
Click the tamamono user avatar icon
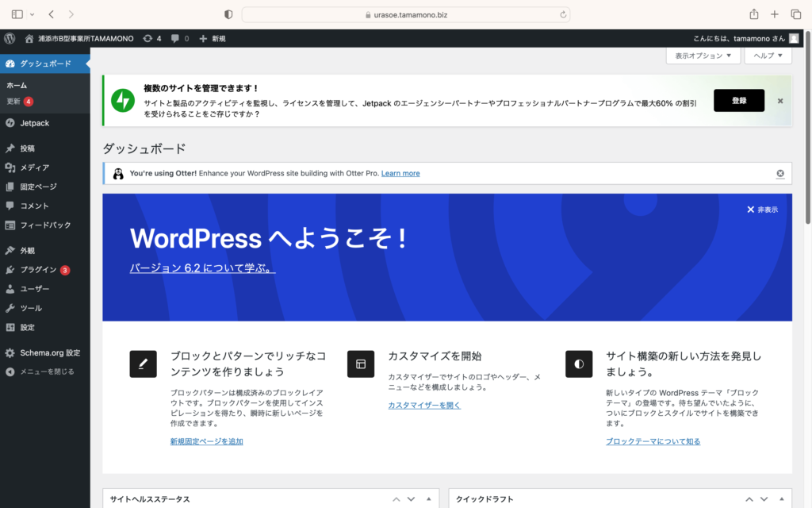[794, 38]
